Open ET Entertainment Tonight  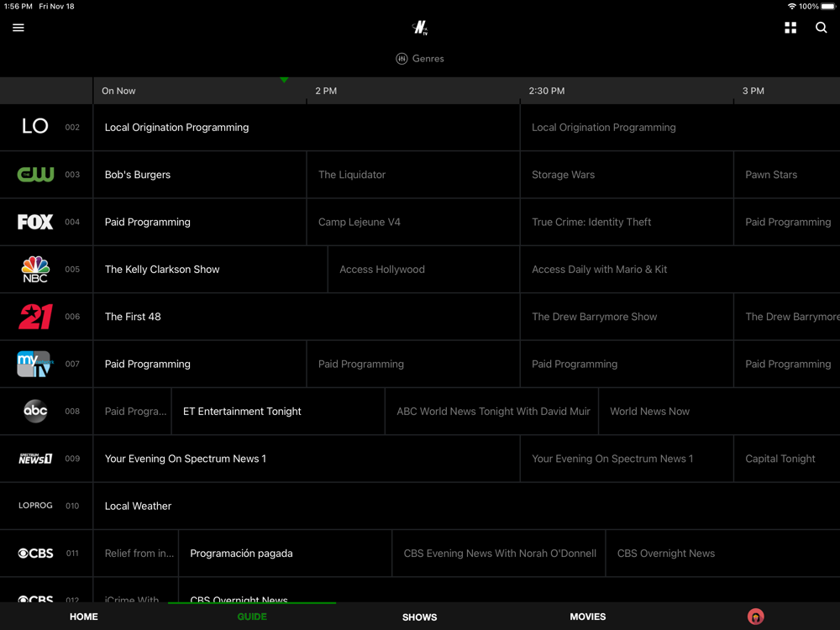(278, 411)
